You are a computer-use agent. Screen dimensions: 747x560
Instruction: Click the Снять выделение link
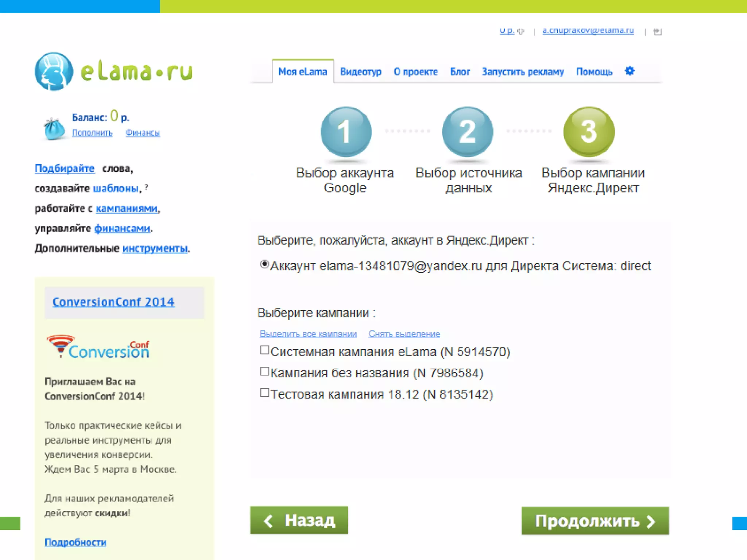pyautogui.click(x=404, y=334)
